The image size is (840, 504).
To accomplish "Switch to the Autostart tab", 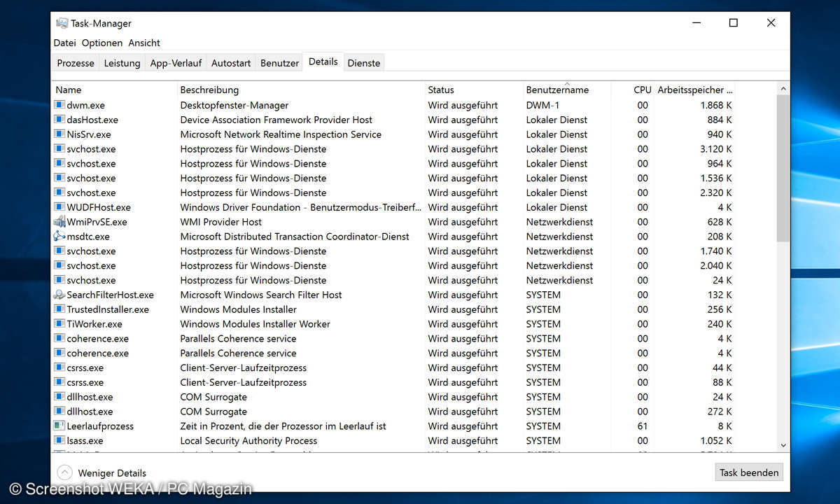I will point(231,63).
